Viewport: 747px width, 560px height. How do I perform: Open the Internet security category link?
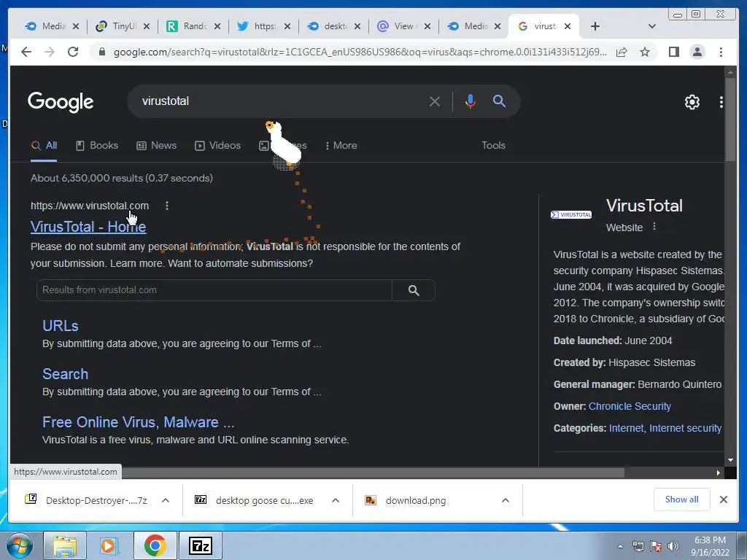685,428
